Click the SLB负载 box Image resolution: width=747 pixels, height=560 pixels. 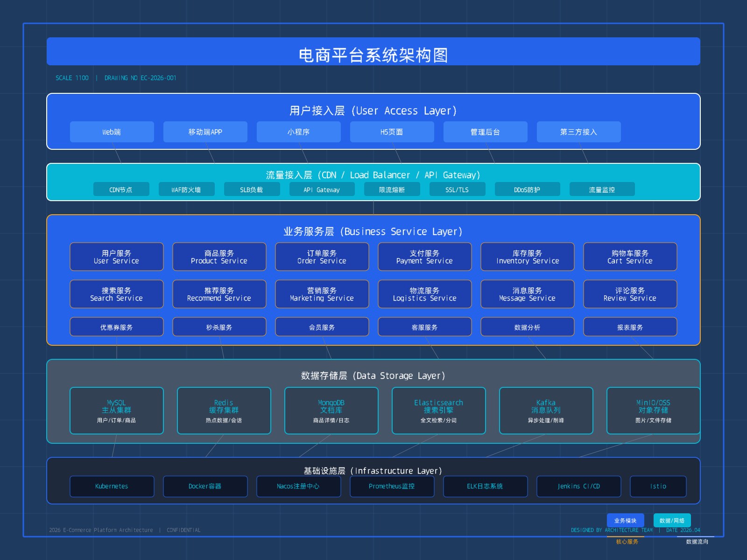(x=252, y=189)
